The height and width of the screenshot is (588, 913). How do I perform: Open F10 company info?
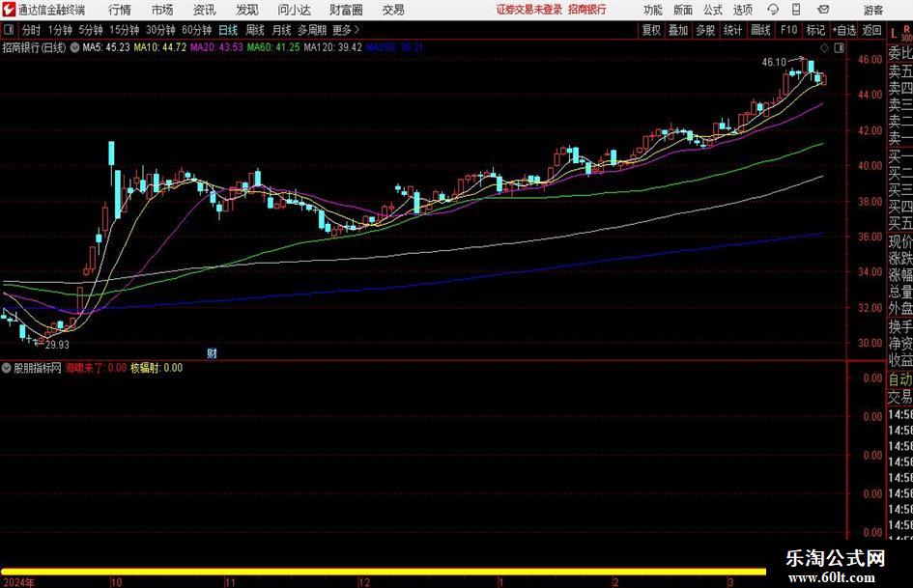(789, 30)
